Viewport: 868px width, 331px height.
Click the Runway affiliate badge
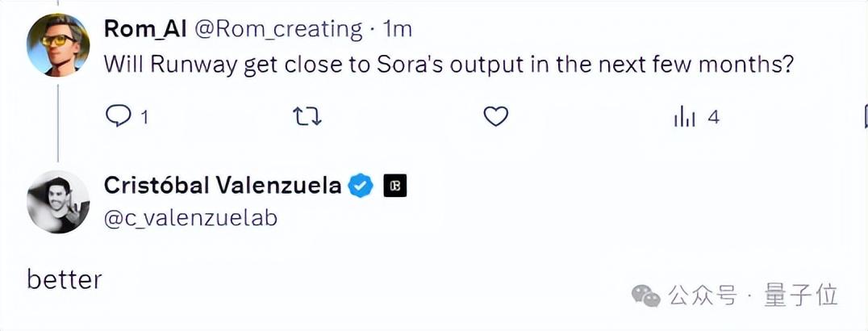click(x=395, y=186)
